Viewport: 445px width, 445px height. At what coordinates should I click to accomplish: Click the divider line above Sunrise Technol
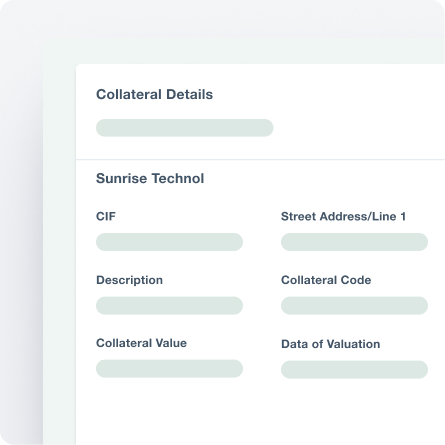tap(260, 160)
